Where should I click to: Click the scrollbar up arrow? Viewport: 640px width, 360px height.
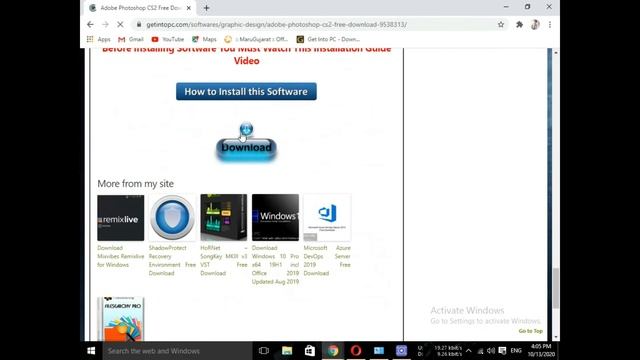(556, 52)
